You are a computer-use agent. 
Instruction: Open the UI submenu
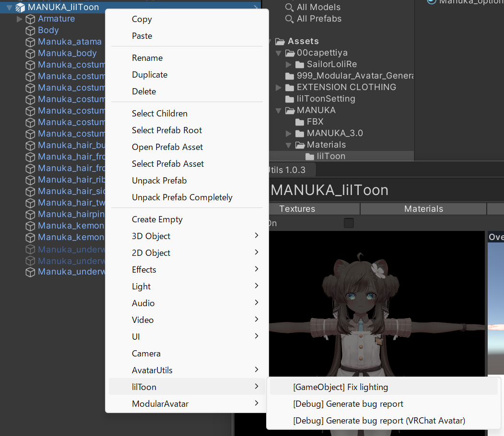[187, 336]
